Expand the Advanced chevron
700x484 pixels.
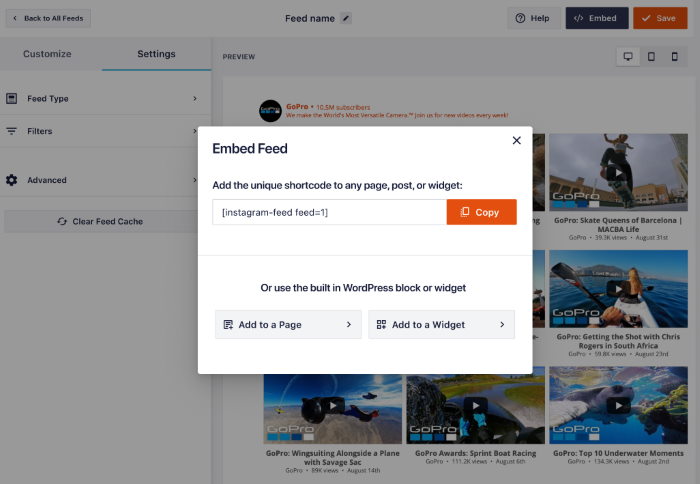pyautogui.click(x=195, y=180)
